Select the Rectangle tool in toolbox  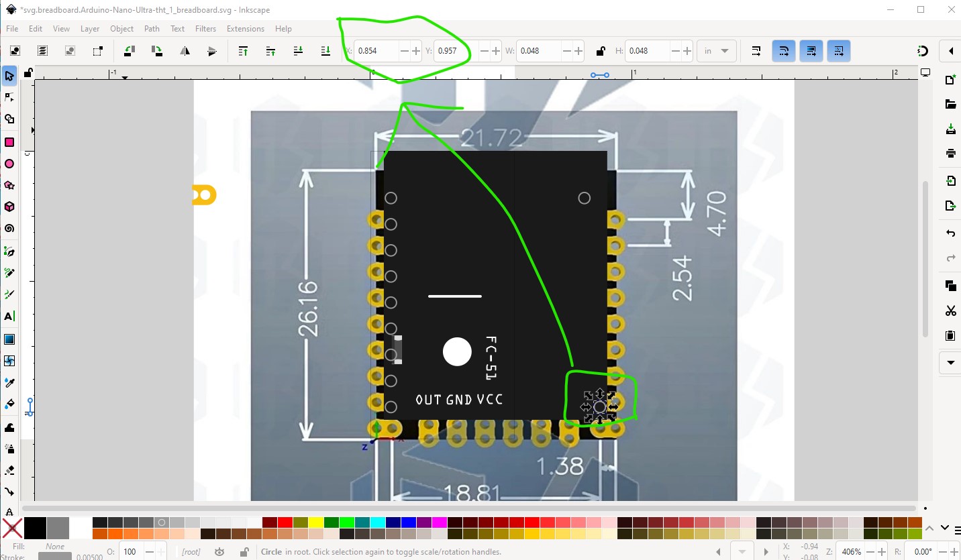[9, 142]
